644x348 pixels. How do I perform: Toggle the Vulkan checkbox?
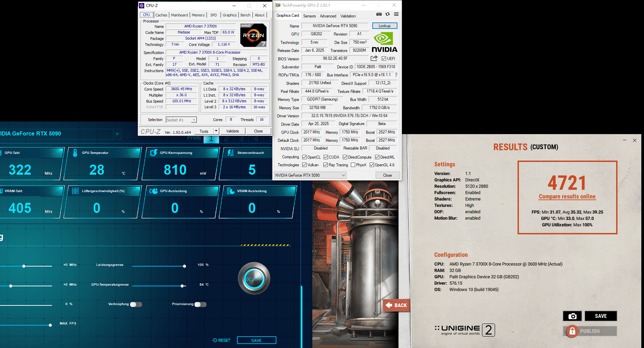304,165
